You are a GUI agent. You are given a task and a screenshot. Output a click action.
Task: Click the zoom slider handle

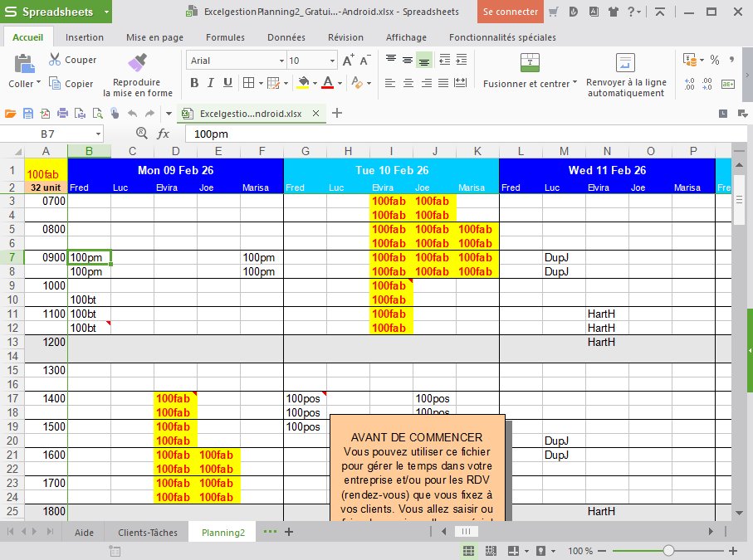click(668, 551)
